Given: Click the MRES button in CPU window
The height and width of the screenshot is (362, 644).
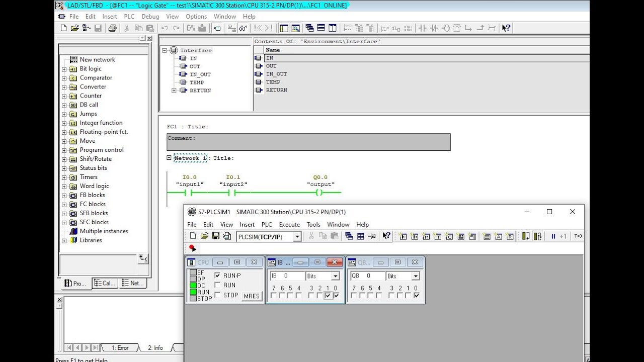Looking at the screenshot, I should pyautogui.click(x=251, y=296).
